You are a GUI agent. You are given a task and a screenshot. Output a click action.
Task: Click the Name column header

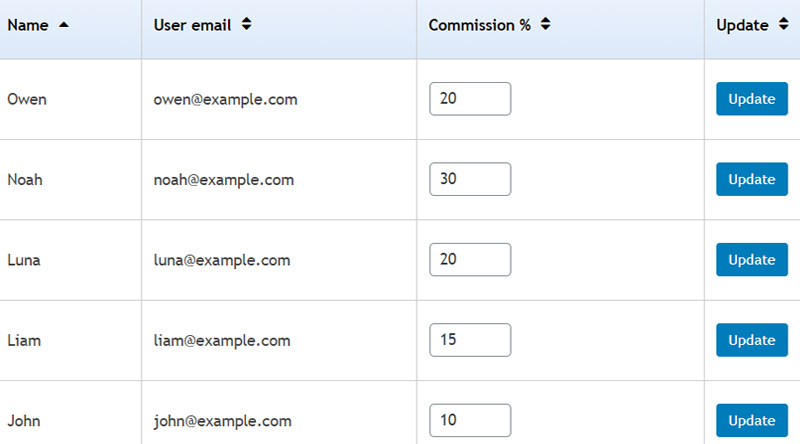(28, 25)
